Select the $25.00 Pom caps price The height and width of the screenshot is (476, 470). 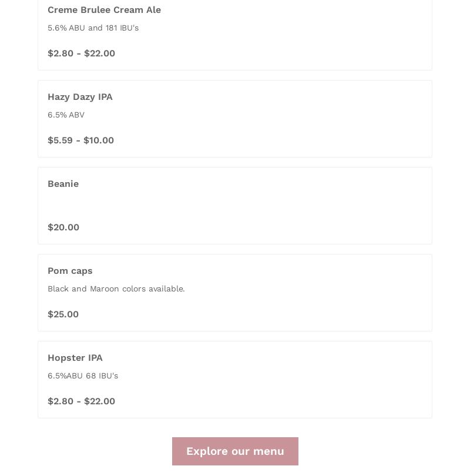63,314
